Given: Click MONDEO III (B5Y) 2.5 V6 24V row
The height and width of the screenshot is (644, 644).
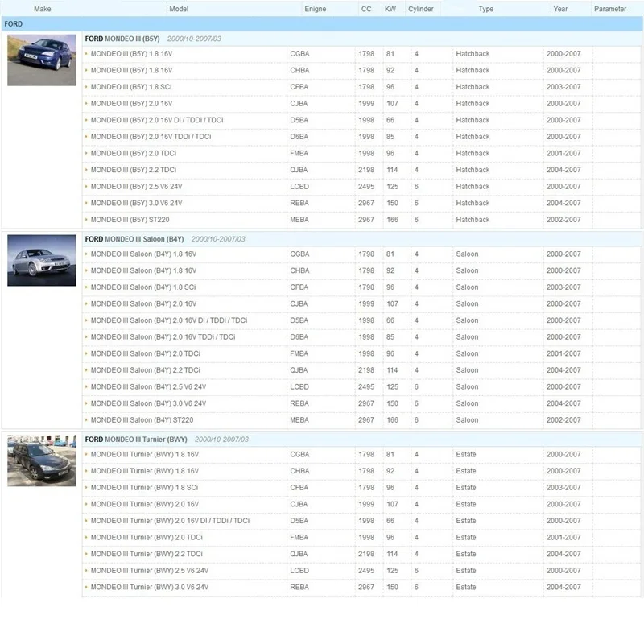Looking at the screenshot, I should (x=361, y=187).
